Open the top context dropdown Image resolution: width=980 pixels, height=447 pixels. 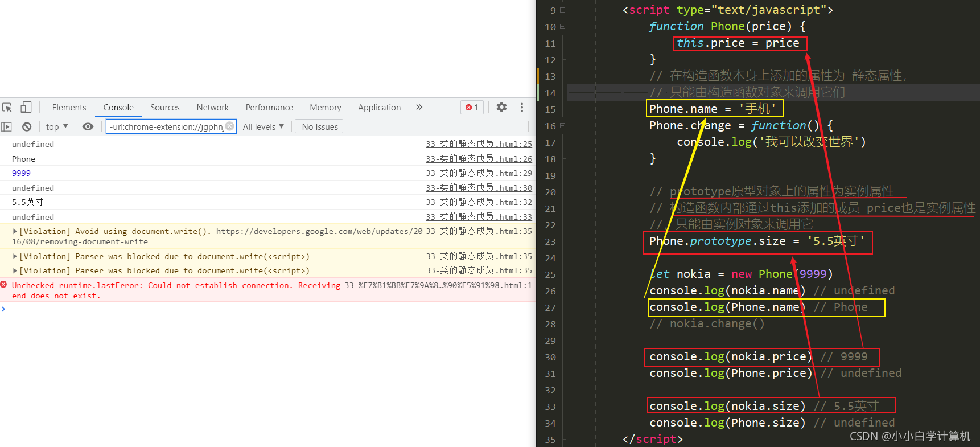tap(57, 126)
